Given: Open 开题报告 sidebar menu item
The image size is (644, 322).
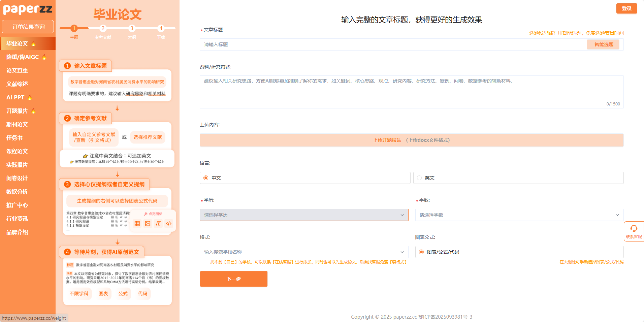Looking at the screenshot, I should [x=18, y=111].
